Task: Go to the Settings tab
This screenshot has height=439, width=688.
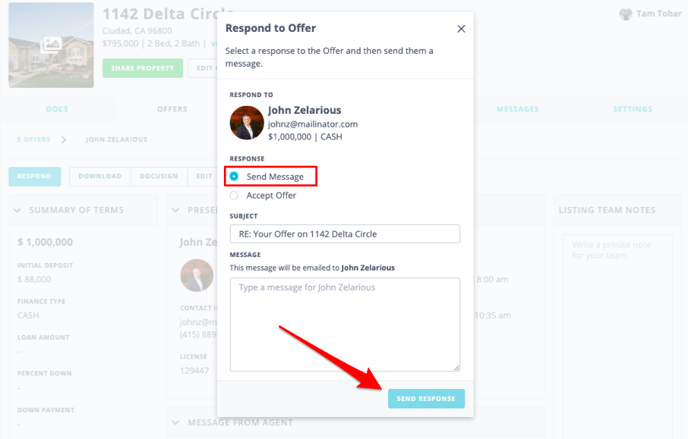Action: click(x=633, y=109)
